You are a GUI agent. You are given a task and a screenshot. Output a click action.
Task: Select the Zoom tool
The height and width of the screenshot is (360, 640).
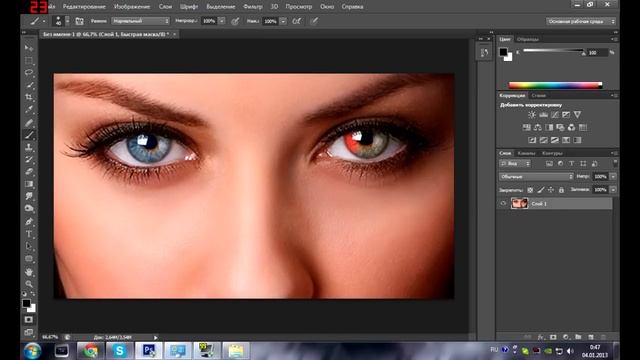coord(29,284)
